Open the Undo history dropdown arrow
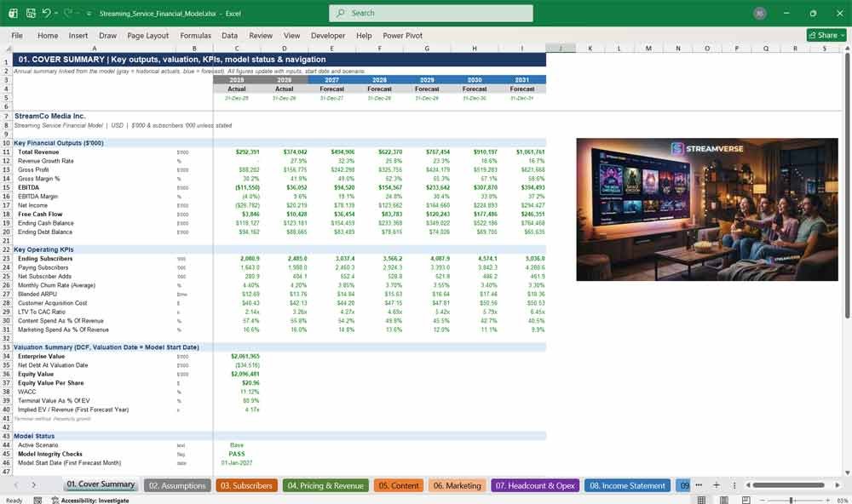The width and height of the screenshot is (852, 504). click(x=56, y=13)
